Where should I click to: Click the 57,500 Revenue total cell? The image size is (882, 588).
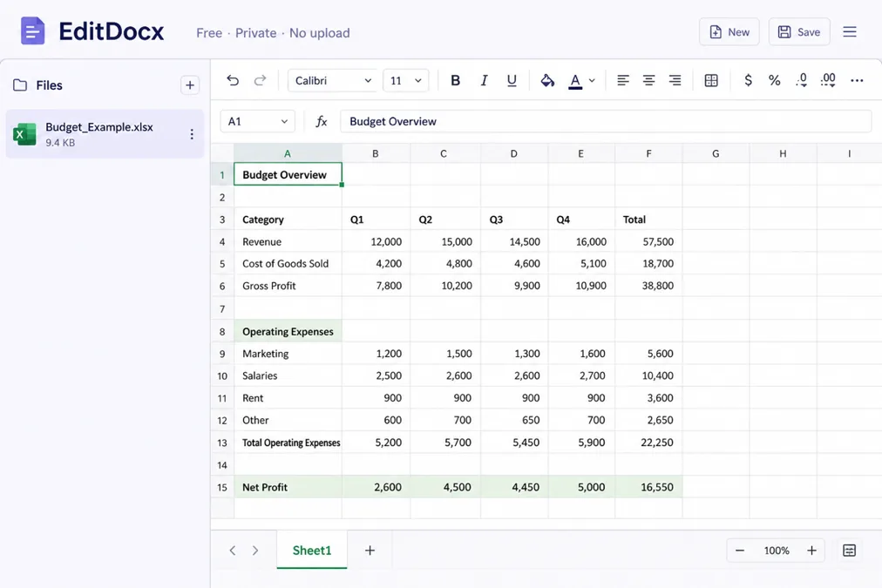click(x=648, y=241)
